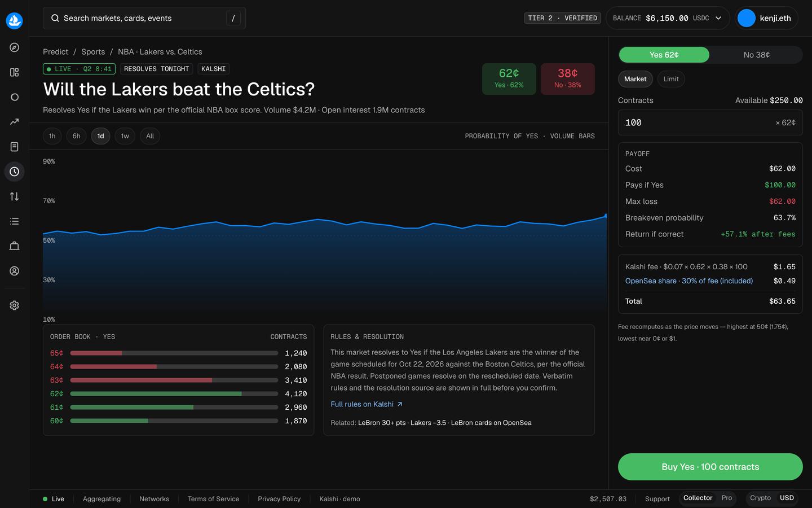This screenshot has height=508, width=812.
Task: Switch the order side to Yes 62¢
Action: pos(664,55)
